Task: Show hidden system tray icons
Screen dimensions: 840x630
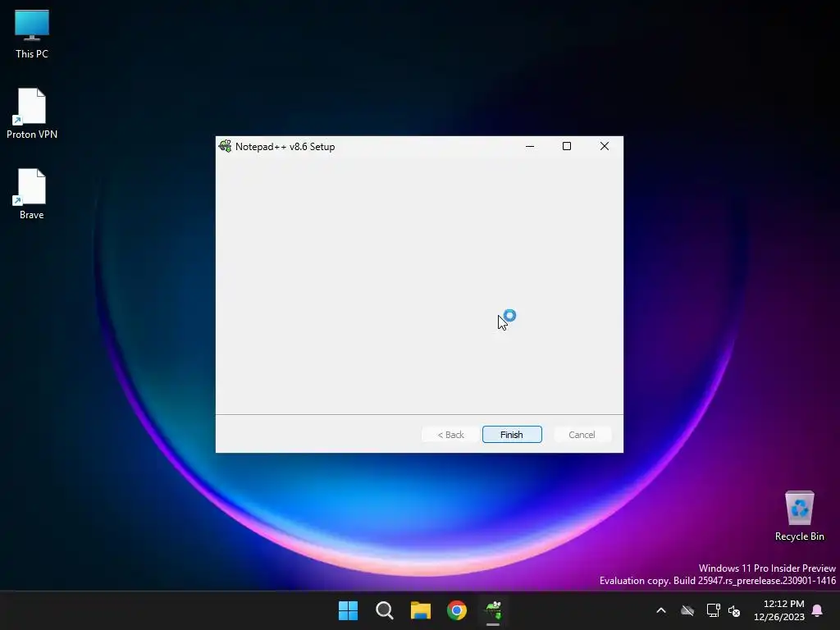Action: pyautogui.click(x=661, y=610)
